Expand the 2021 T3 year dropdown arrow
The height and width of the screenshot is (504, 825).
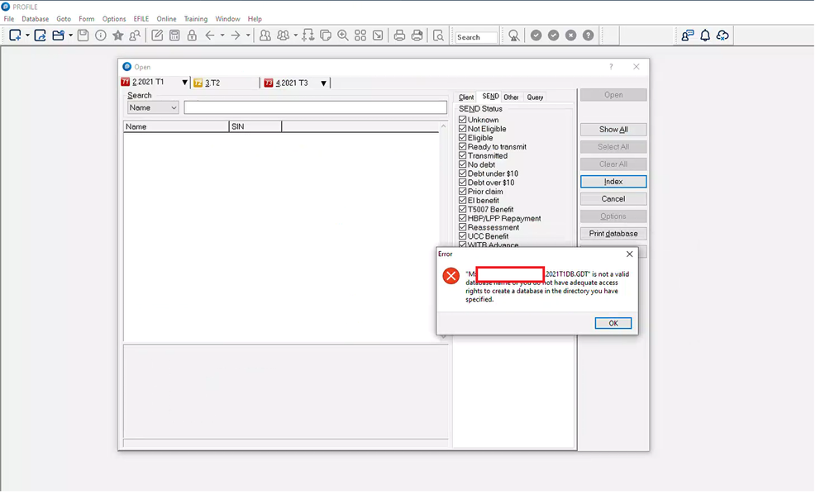(x=323, y=83)
